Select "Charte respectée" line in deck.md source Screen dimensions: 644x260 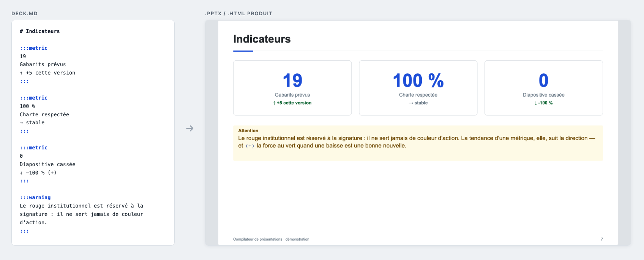tap(44, 114)
